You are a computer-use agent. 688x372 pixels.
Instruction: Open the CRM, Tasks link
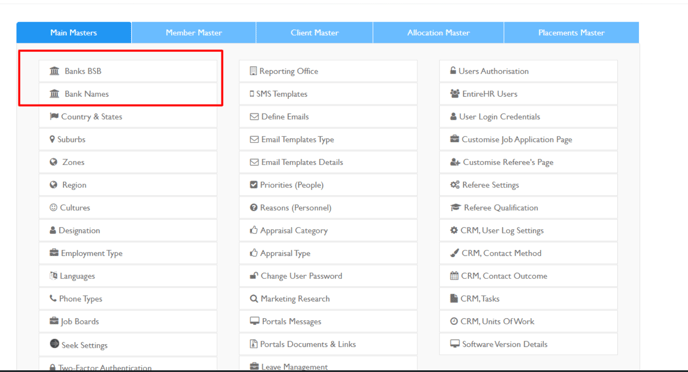528,299
